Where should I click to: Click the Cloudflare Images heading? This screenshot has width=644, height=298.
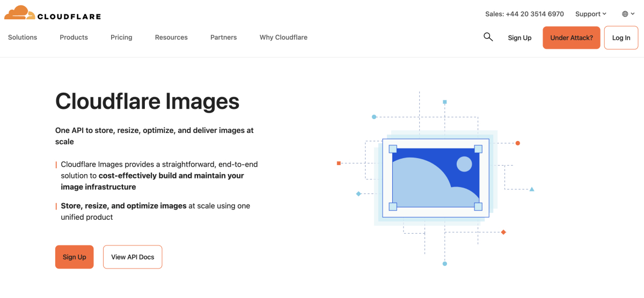coord(148,101)
